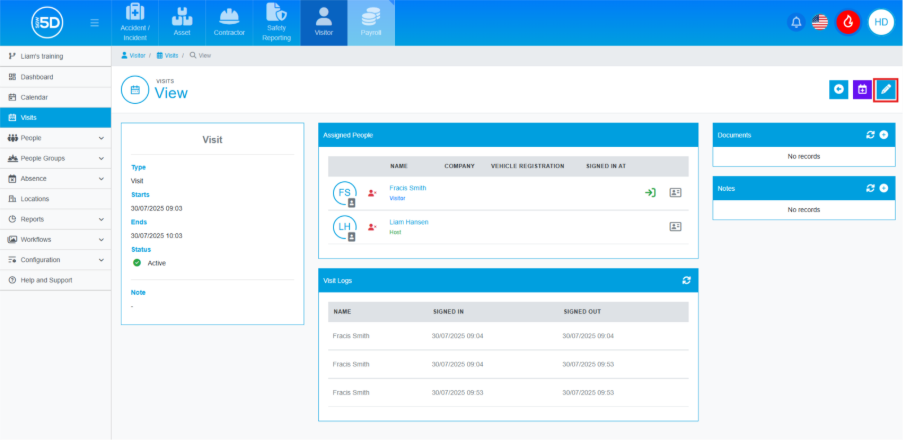Screen dimensions: 903x441
Task: Click the Visitor breadcrumb link
Action: pyautogui.click(x=133, y=55)
